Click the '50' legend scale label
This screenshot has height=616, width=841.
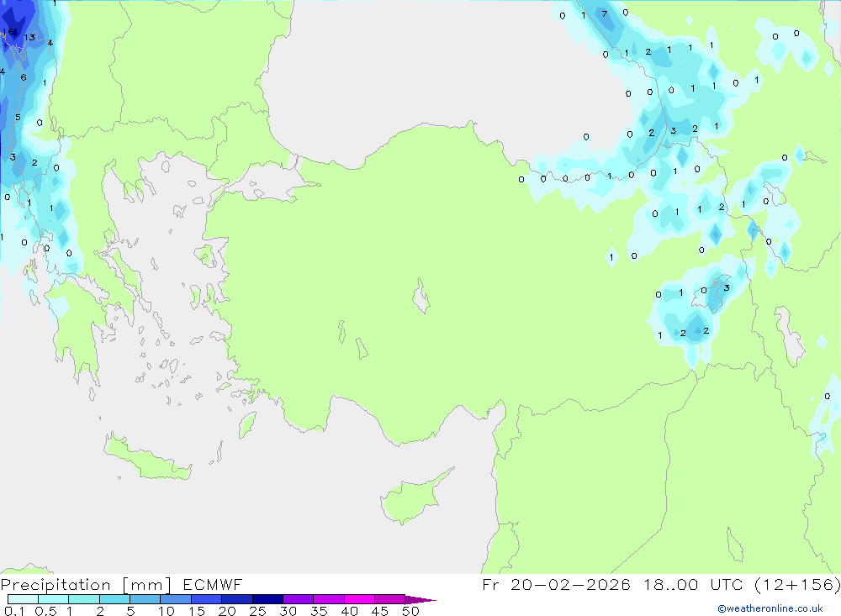pyautogui.click(x=410, y=611)
